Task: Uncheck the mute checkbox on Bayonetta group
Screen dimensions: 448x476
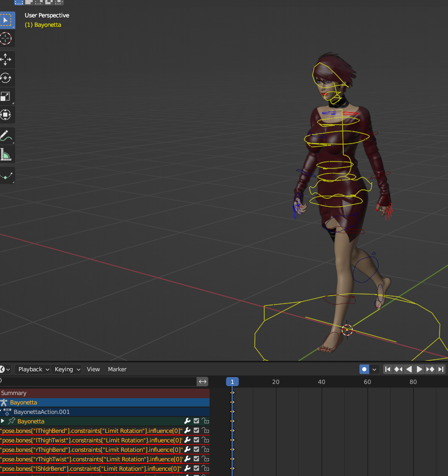Action: click(196, 421)
